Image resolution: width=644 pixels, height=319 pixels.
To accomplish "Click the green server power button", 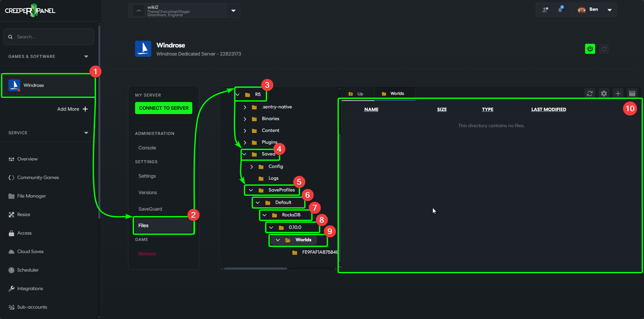I will tap(590, 49).
